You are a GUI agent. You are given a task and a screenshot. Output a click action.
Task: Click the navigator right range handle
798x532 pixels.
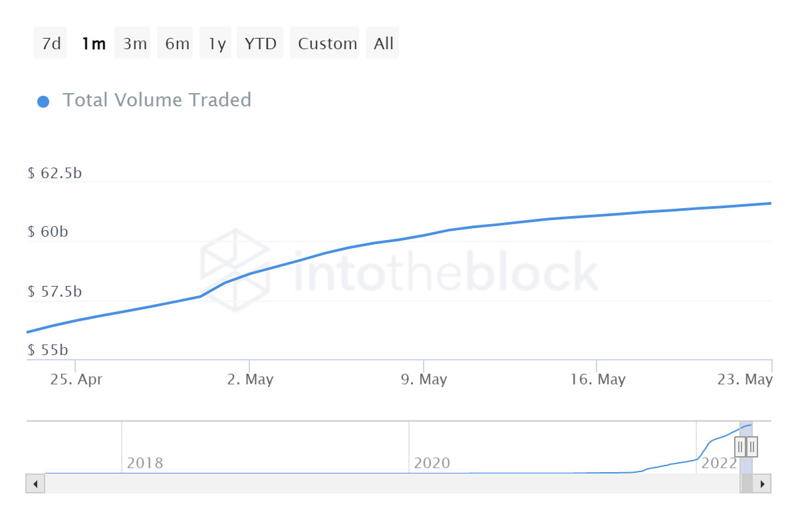point(752,446)
